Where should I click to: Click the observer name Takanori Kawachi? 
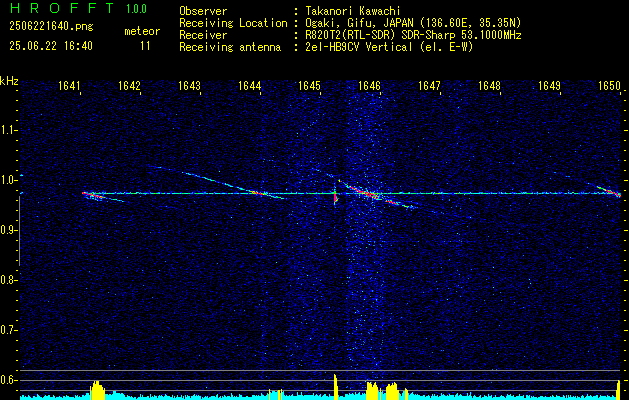point(352,11)
